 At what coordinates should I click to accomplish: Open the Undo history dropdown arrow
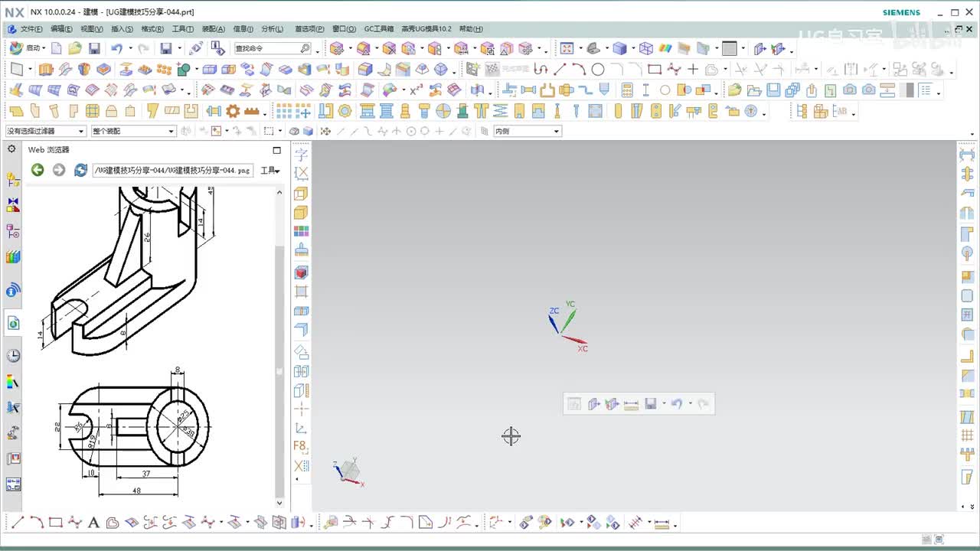coord(130,48)
